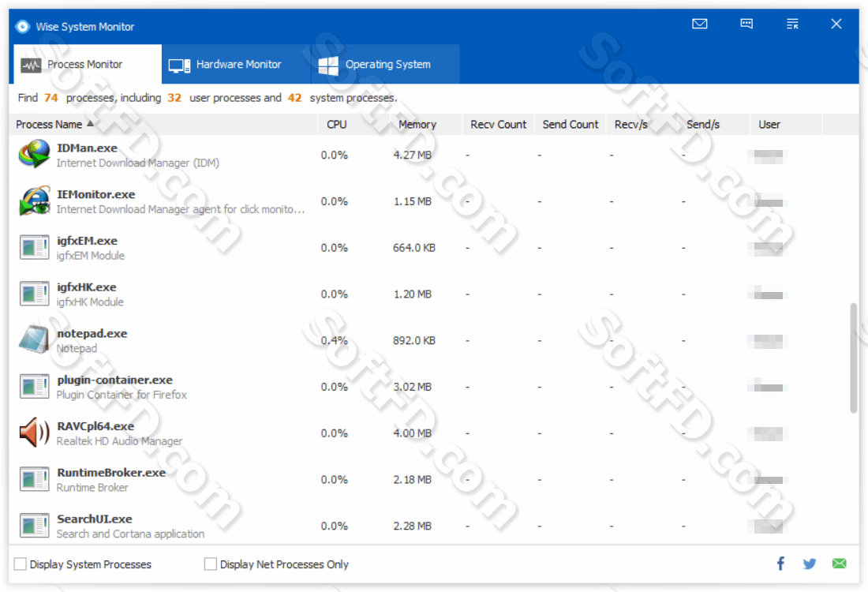
Task: Click Internet Download Manager (IDM) description
Action: [138, 163]
